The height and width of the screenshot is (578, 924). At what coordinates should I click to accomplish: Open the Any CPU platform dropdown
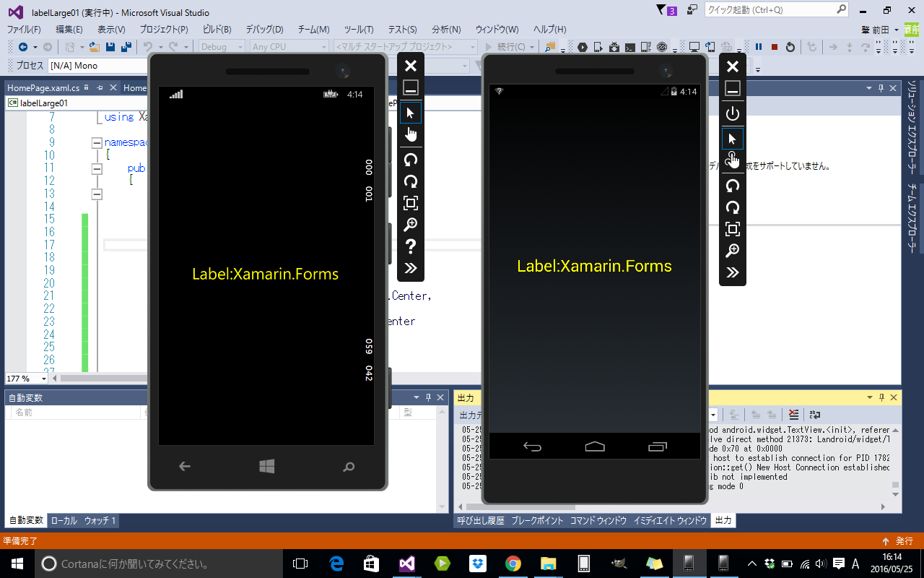(288, 46)
